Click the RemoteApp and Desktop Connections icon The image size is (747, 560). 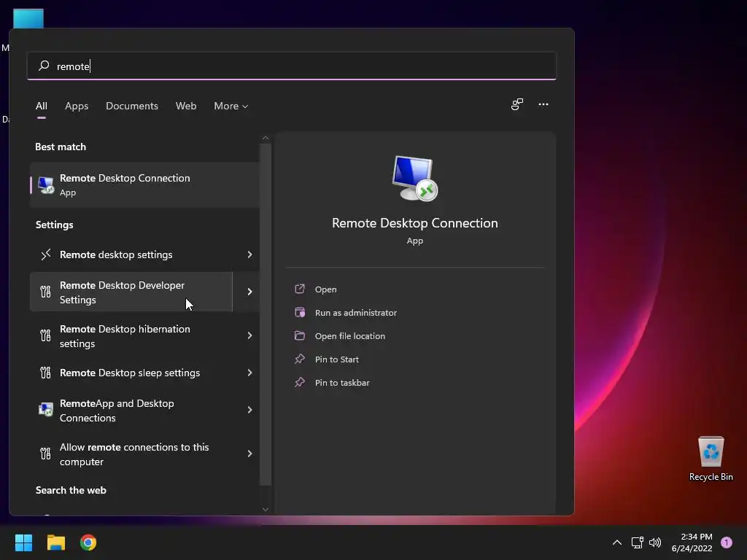point(46,410)
